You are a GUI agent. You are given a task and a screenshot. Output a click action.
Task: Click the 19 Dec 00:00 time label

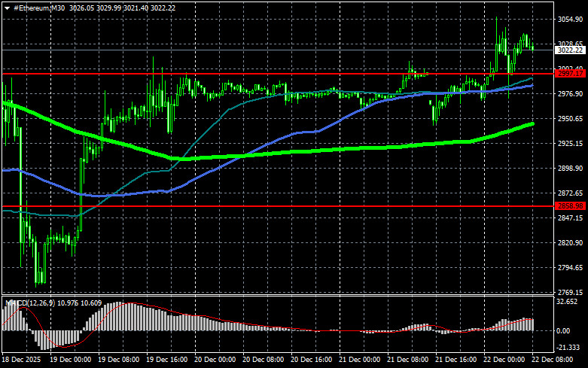[71, 360]
